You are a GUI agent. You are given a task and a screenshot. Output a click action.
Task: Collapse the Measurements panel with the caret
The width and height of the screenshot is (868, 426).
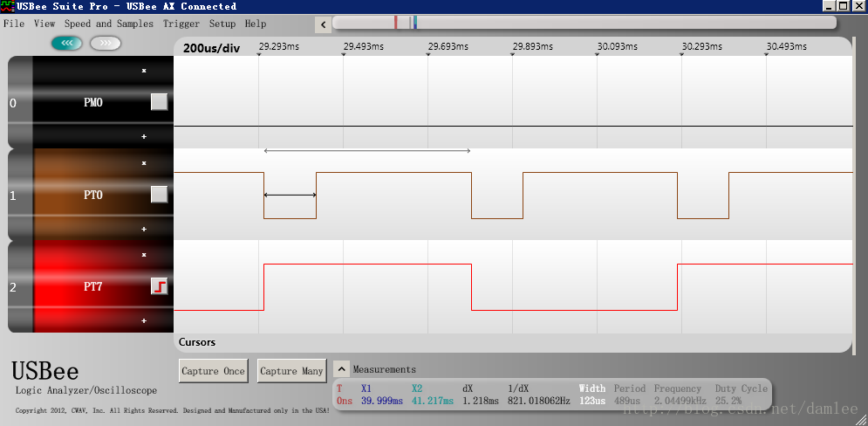(342, 369)
